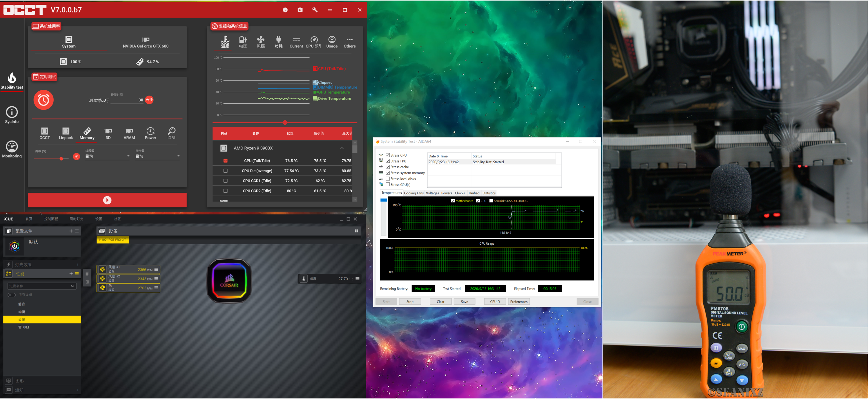Adjust the memory percentage slider
Image resolution: width=868 pixels, height=399 pixels.
click(x=61, y=159)
